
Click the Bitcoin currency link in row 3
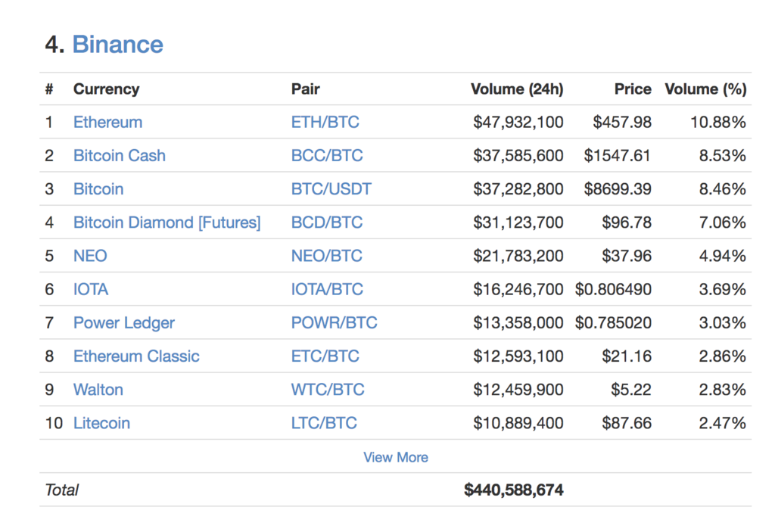click(x=98, y=189)
